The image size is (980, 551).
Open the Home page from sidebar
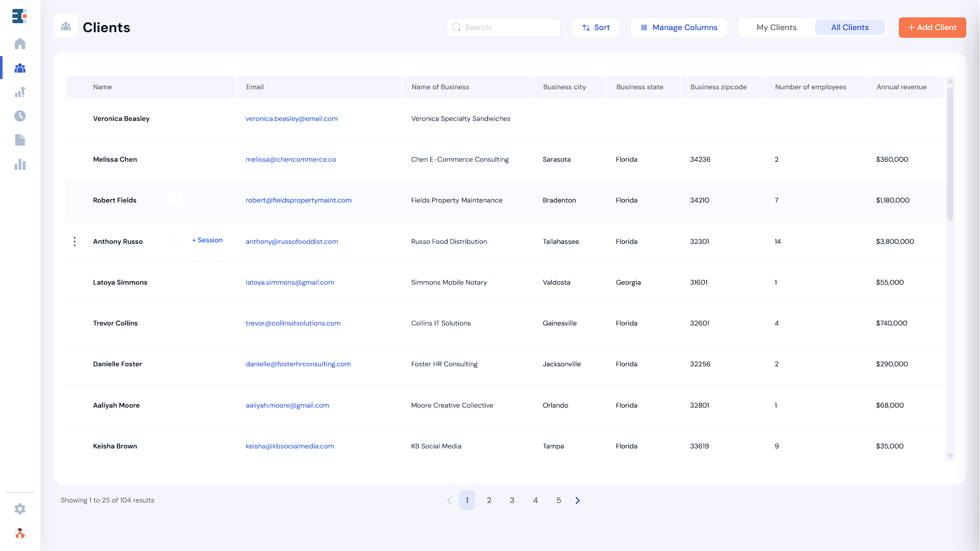20,44
